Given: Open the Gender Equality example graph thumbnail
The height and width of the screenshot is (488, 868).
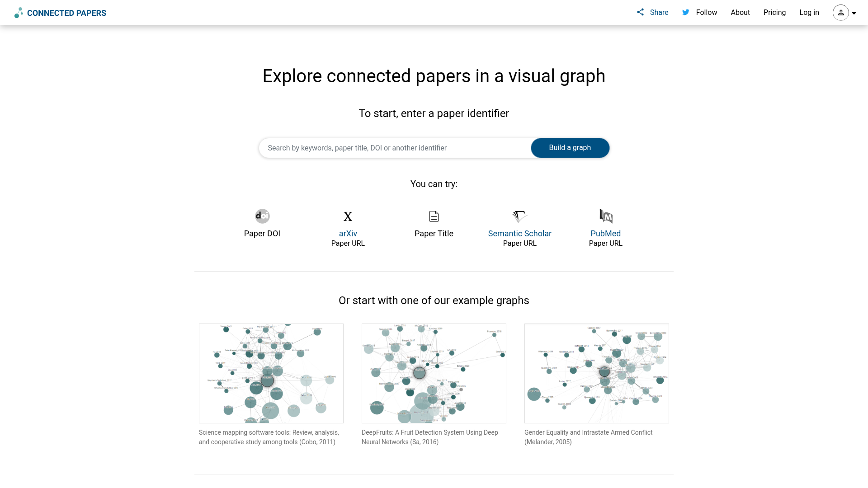Looking at the screenshot, I should coord(596,373).
